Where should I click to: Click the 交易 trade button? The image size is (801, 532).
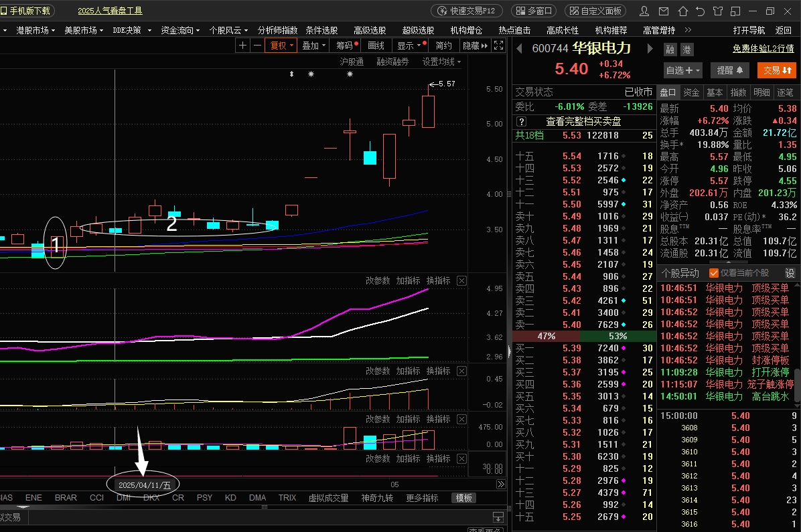777,70
